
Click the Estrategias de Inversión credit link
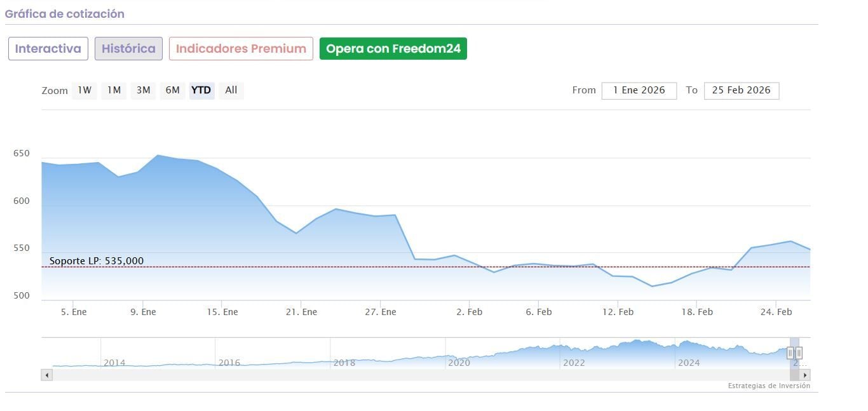pyautogui.click(x=769, y=386)
